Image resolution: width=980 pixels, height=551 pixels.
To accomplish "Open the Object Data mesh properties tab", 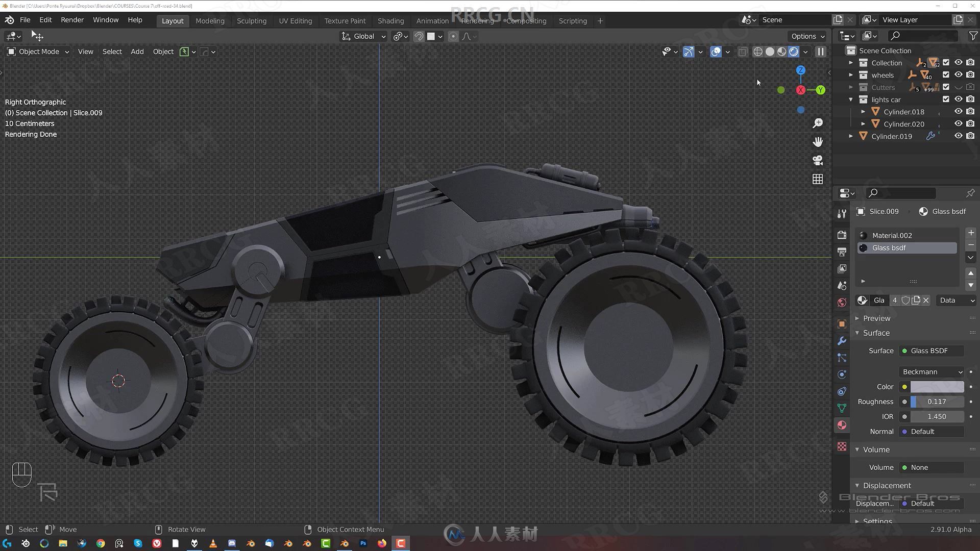I will [842, 408].
